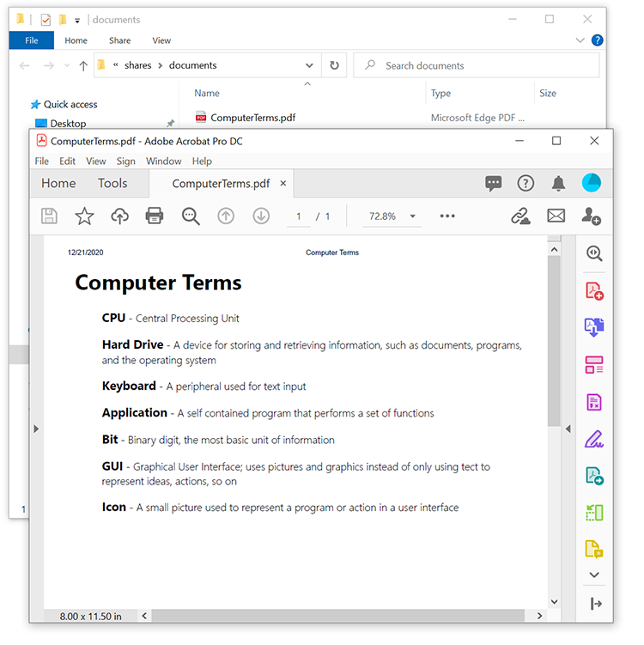Screen dimensions: 644x645
Task: Select the Export PDF tool icon
Action: point(594,327)
